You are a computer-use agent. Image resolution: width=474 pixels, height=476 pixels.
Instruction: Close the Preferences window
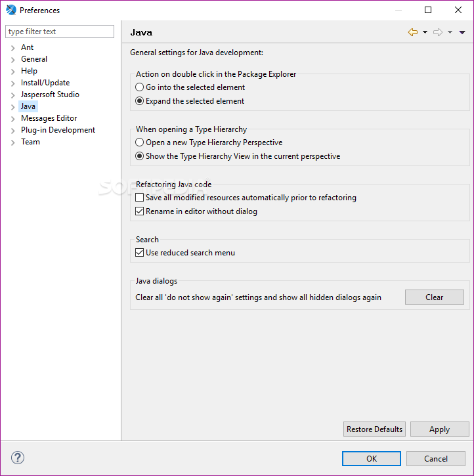458,10
